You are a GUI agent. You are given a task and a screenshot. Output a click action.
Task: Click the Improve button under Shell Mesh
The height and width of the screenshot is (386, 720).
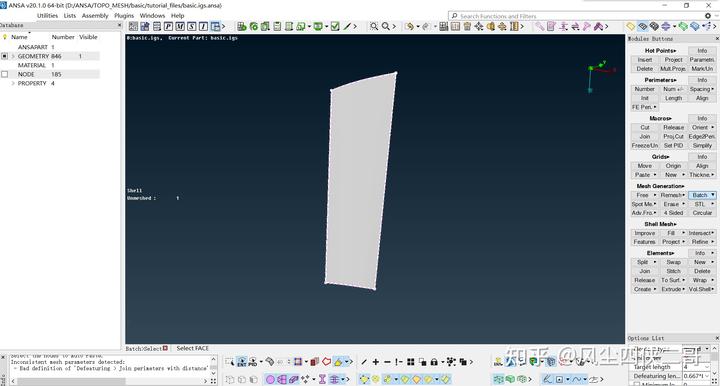point(645,233)
